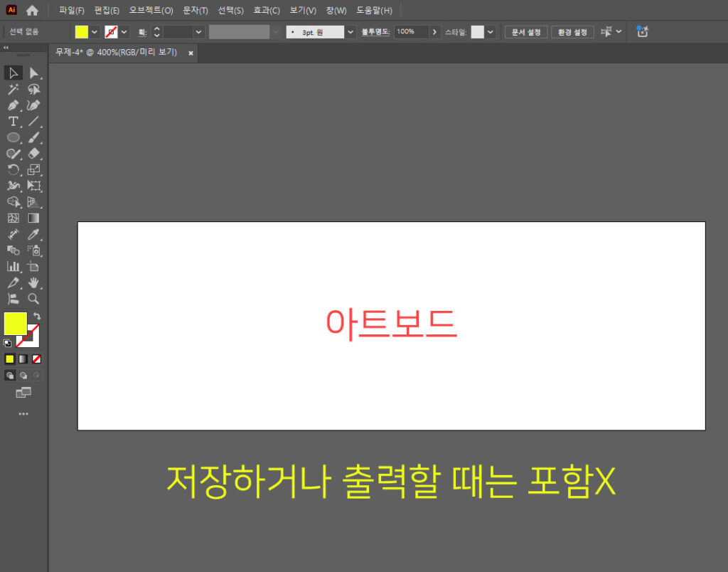Open the 편집(E) menu

pyautogui.click(x=107, y=10)
